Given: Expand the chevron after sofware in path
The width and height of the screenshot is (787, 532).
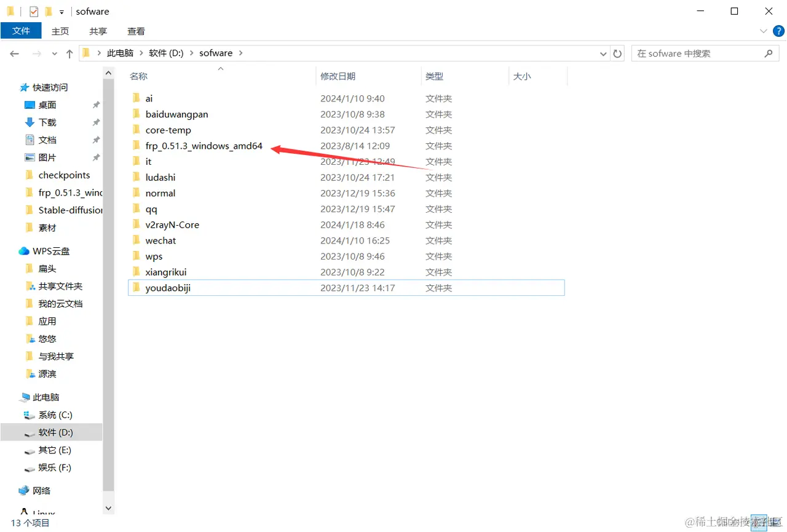Looking at the screenshot, I should click(x=240, y=54).
